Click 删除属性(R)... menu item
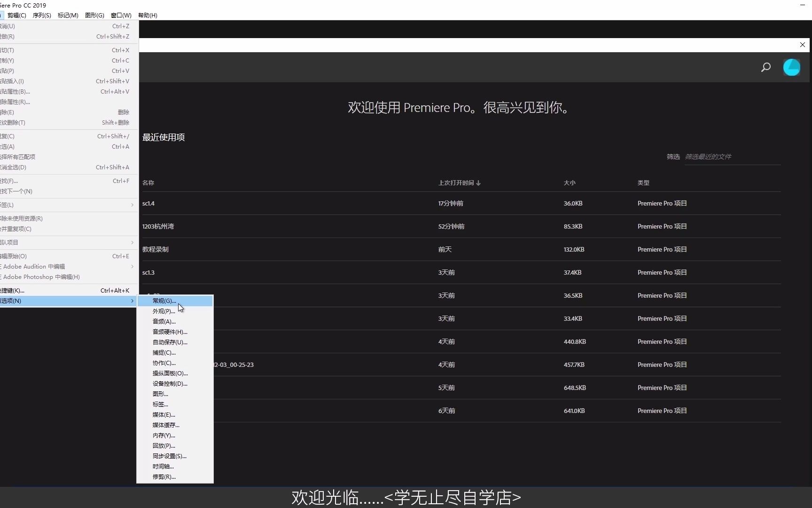812x508 pixels. 68,102
